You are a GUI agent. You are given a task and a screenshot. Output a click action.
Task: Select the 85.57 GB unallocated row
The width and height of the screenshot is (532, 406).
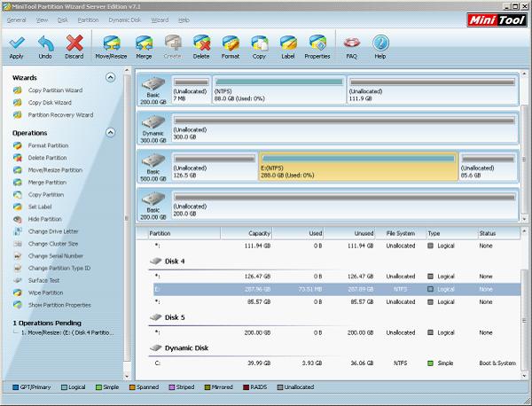pos(337,302)
